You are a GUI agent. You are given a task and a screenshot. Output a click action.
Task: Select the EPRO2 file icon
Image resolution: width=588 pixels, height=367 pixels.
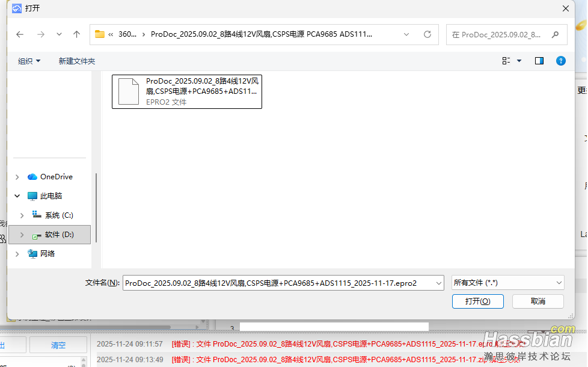(x=129, y=91)
